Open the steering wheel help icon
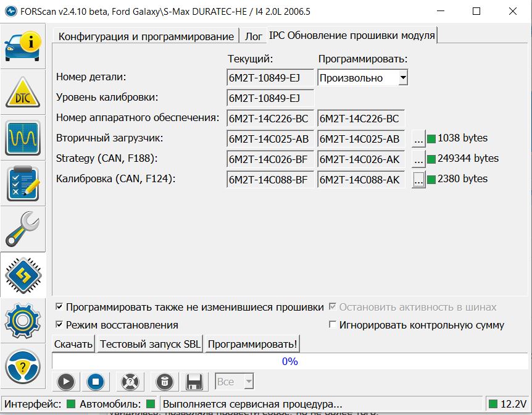This screenshot has height=415, width=532. tap(23, 367)
